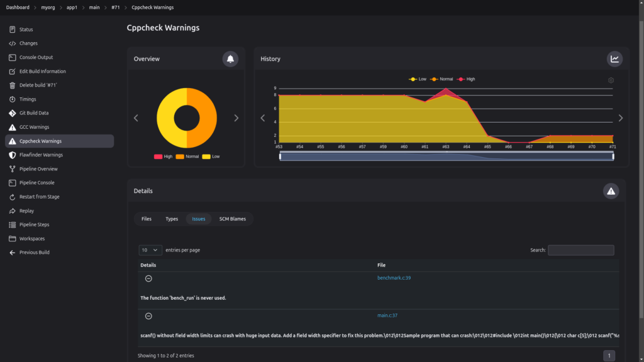Sort table by File column header
Image resolution: width=644 pixels, height=362 pixels.
tap(381, 265)
